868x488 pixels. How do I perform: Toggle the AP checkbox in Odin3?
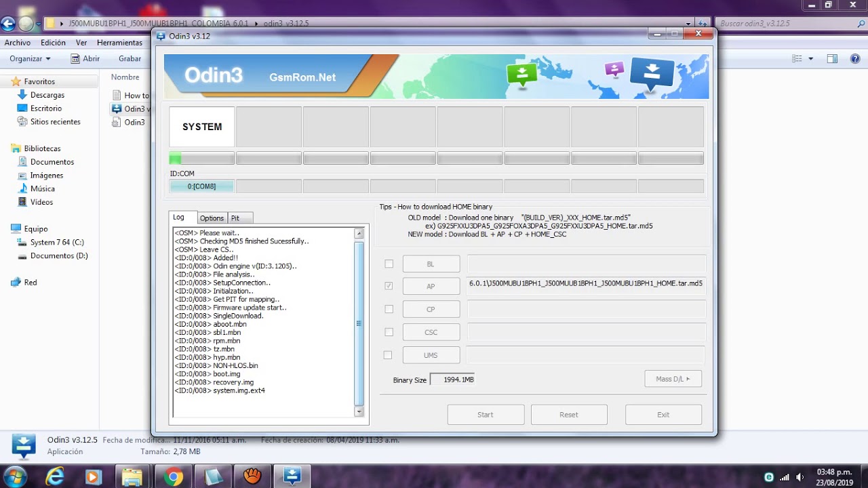tap(389, 286)
